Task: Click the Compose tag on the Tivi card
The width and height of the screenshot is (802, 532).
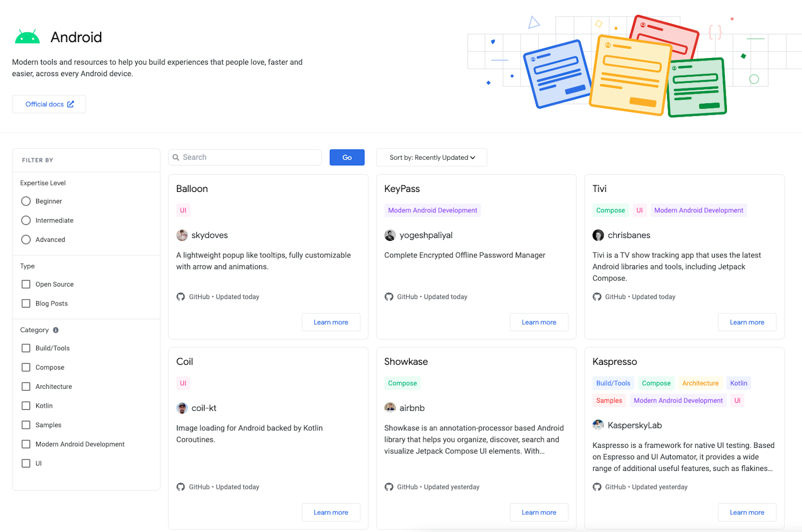Action: pos(611,210)
